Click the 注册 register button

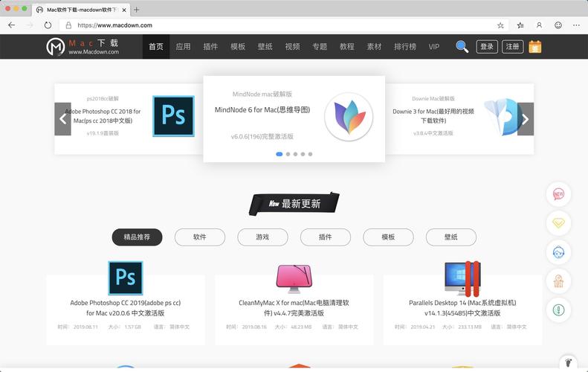[x=512, y=47]
